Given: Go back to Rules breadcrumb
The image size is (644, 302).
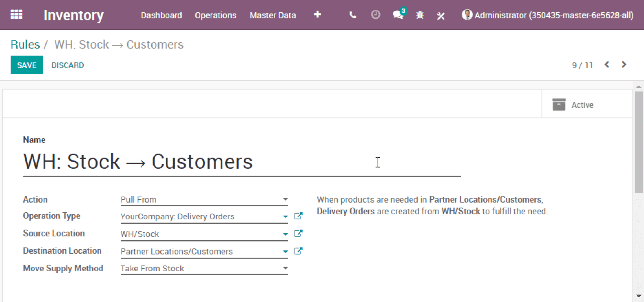Looking at the screenshot, I should [25, 44].
